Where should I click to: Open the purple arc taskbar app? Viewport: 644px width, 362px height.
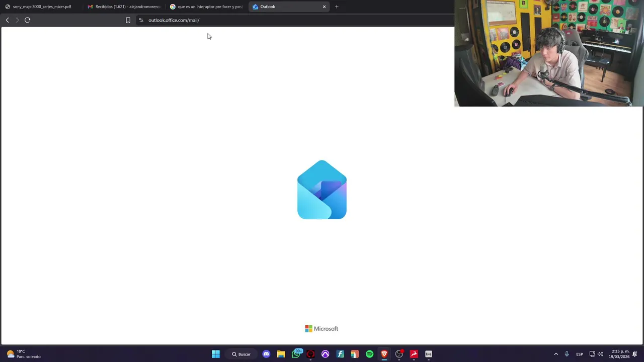325,354
